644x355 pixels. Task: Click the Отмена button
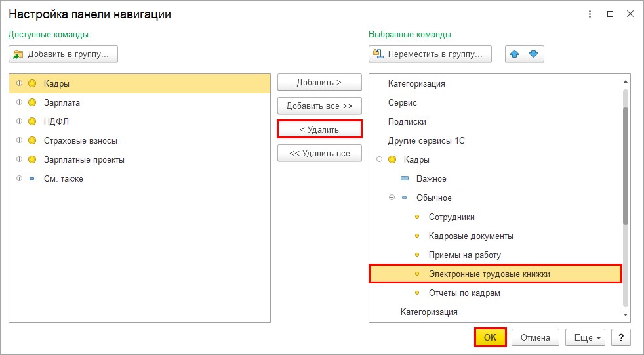click(536, 337)
